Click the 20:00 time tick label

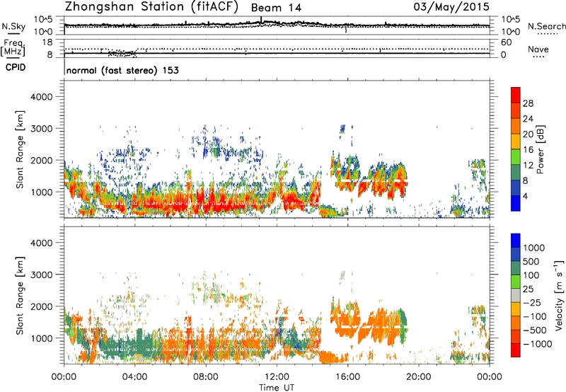[x=418, y=377]
